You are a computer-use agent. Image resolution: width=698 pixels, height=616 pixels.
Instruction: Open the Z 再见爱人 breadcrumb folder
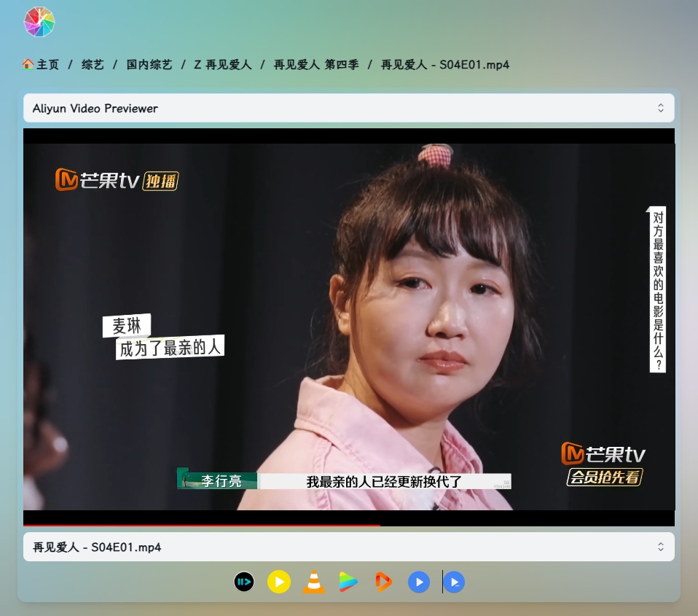[222, 65]
